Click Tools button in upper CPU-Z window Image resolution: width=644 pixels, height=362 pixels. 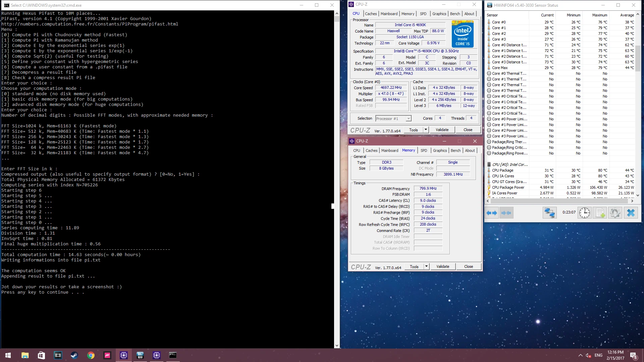pyautogui.click(x=414, y=130)
